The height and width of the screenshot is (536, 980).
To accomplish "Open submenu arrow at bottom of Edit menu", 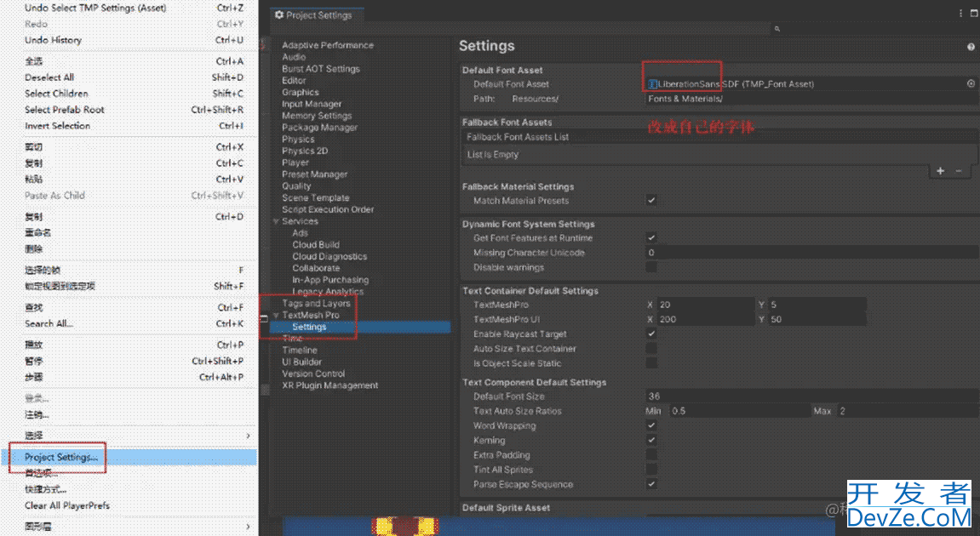I will pos(248,527).
